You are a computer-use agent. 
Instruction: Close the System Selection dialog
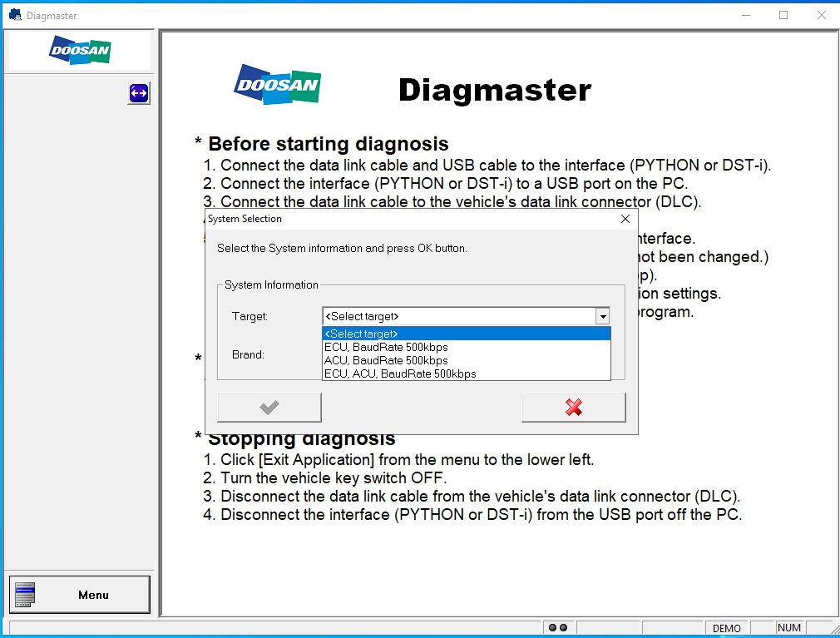[625, 219]
